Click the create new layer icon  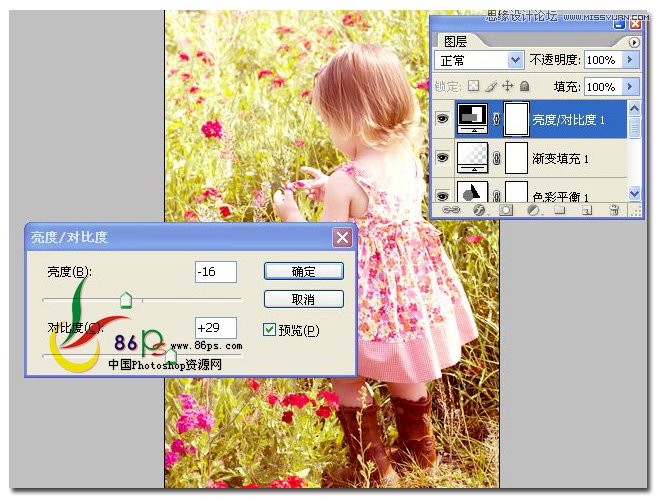(x=587, y=210)
